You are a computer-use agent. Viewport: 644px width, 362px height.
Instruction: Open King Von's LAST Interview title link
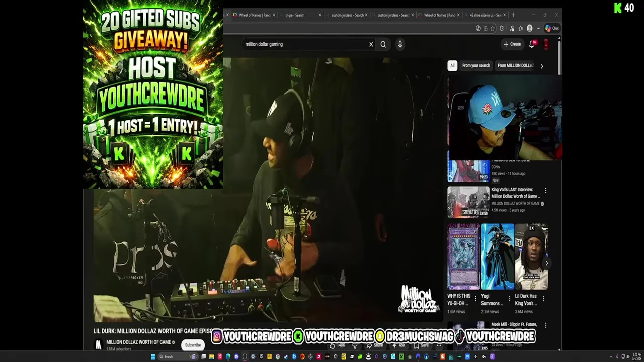(515, 193)
